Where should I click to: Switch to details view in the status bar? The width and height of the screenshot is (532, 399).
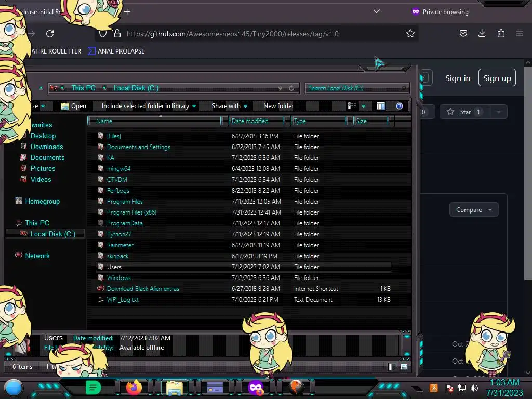tap(392, 367)
